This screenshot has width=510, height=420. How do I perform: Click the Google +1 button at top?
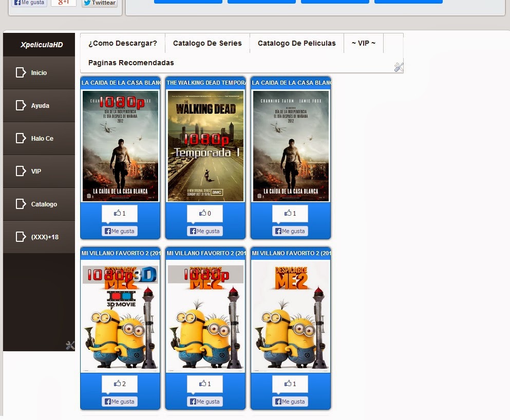64,3
